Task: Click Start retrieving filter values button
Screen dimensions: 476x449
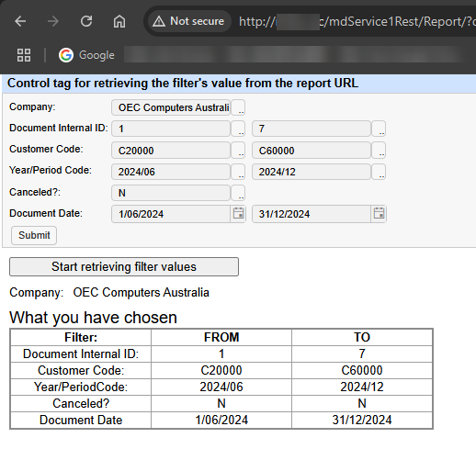Action: pos(124,266)
